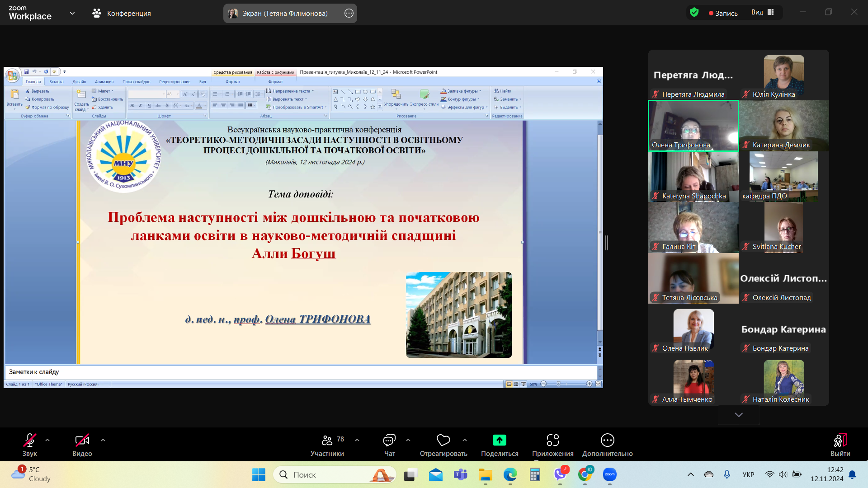
Task: Click the taskbar Поиск search box
Action: click(x=335, y=474)
